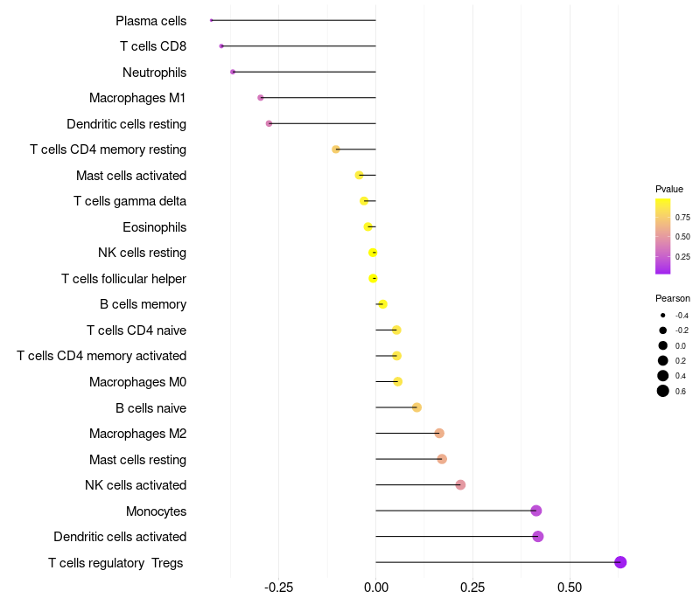Viewport: 700px width, 612px height.
Task: Select the Dendritic cells resting point
Action: point(269,123)
